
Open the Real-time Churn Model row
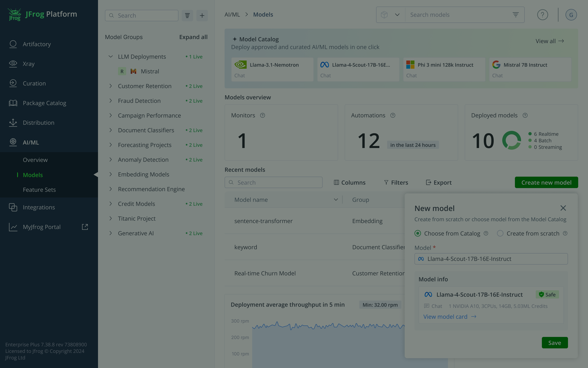click(x=315, y=273)
